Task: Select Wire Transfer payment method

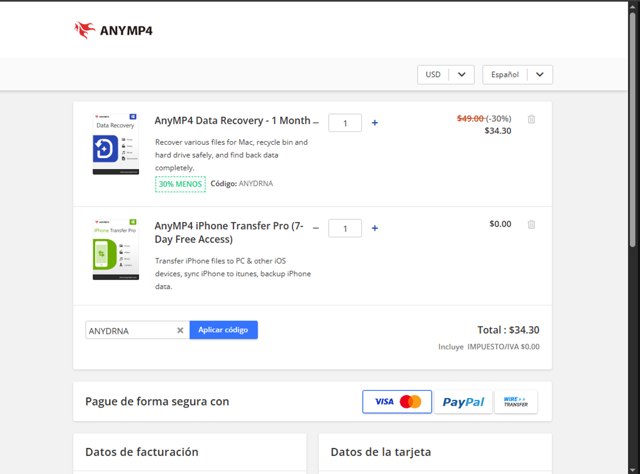Action: pyautogui.click(x=516, y=402)
